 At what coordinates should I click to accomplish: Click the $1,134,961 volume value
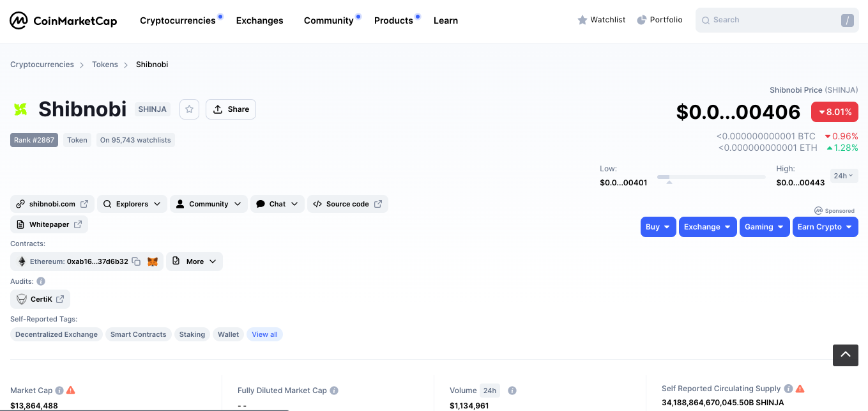coord(469,406)
